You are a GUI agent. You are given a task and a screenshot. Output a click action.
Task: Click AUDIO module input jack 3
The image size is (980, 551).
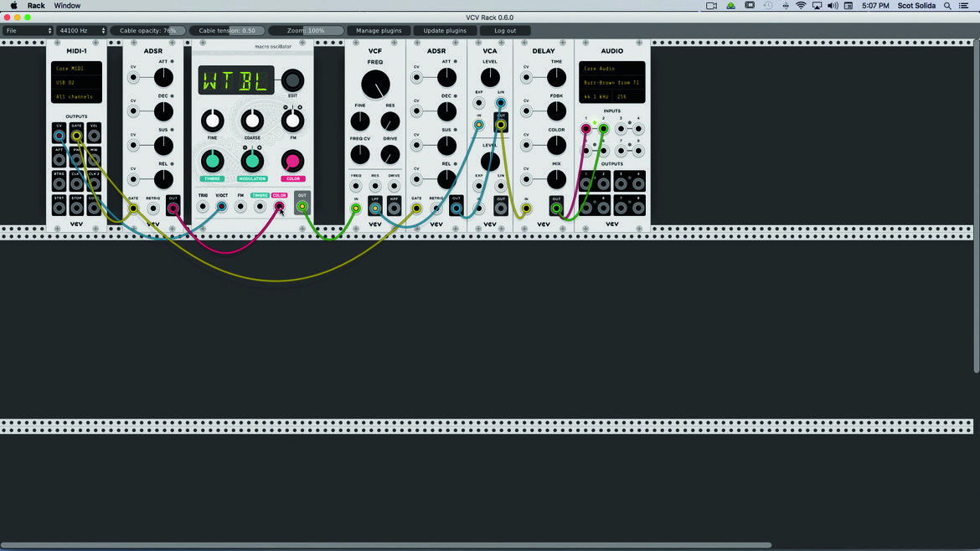621,129
